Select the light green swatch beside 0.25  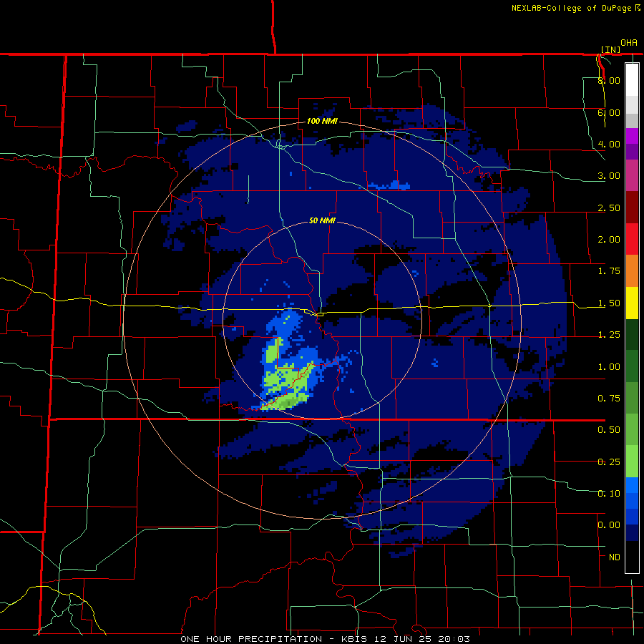click(x=632, y=462)
